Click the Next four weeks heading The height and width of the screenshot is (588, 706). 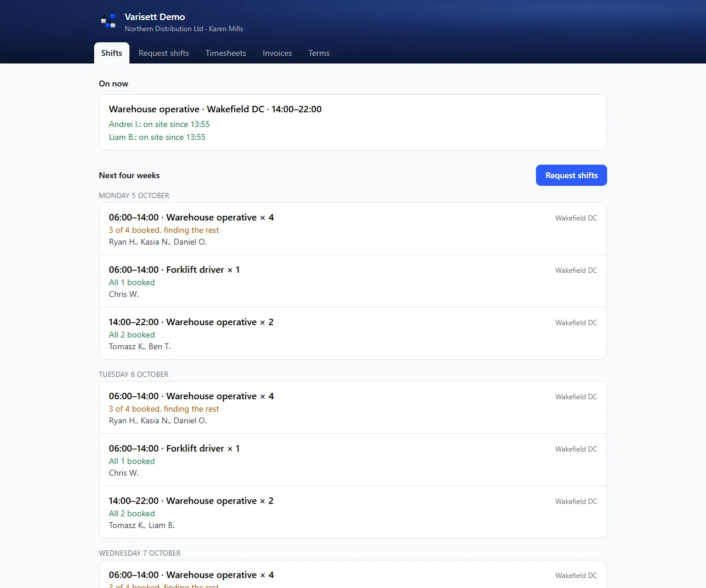pyautogui.click(x=129, y=175)
